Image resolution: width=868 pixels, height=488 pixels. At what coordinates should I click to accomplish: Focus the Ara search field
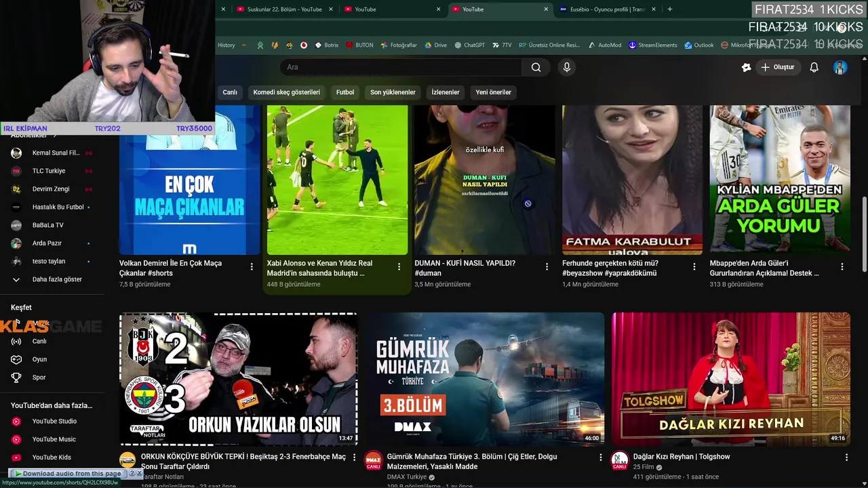pos(401,67)
